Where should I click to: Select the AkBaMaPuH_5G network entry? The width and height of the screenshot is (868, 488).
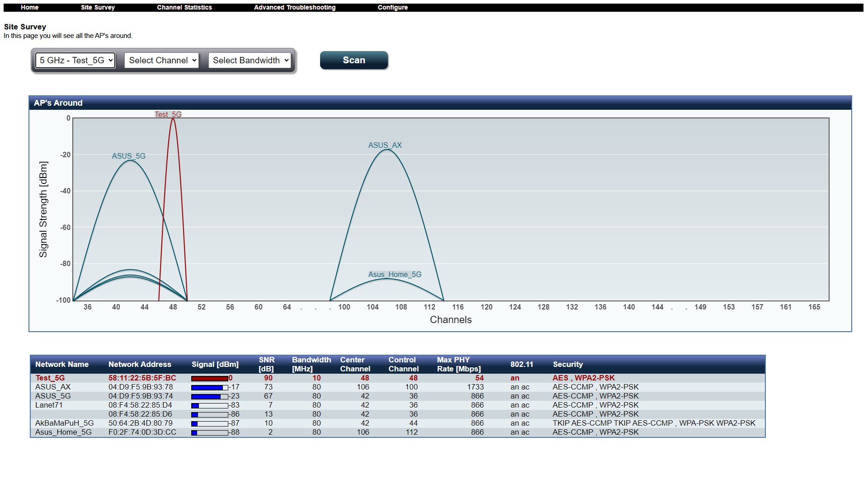(64, 423)
